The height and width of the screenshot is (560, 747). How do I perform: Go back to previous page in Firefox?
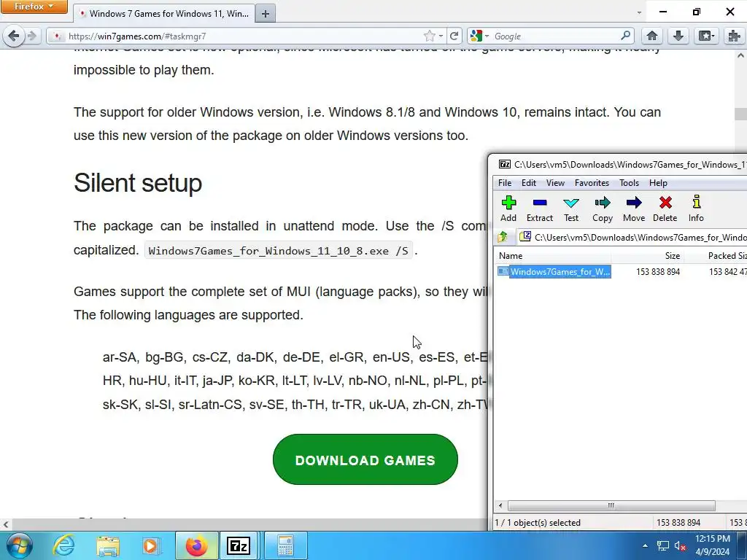tap(13, 36)
